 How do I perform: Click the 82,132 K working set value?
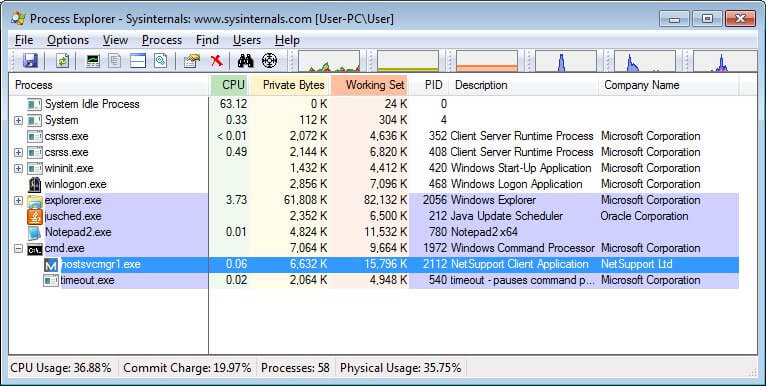coord(385,200)
